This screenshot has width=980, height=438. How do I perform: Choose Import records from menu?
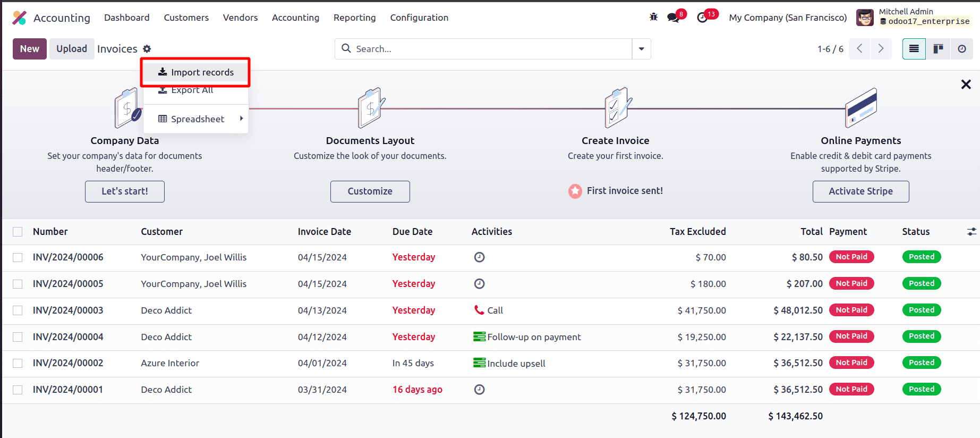pyautogui.click(x=196, y=72)
